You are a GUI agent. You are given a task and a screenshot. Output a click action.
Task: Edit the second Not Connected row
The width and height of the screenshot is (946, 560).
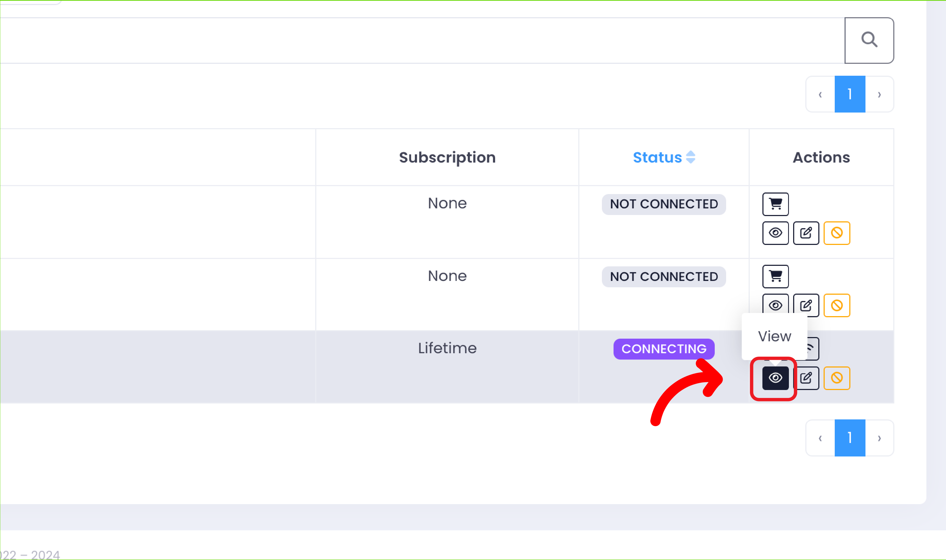[806, 305]
